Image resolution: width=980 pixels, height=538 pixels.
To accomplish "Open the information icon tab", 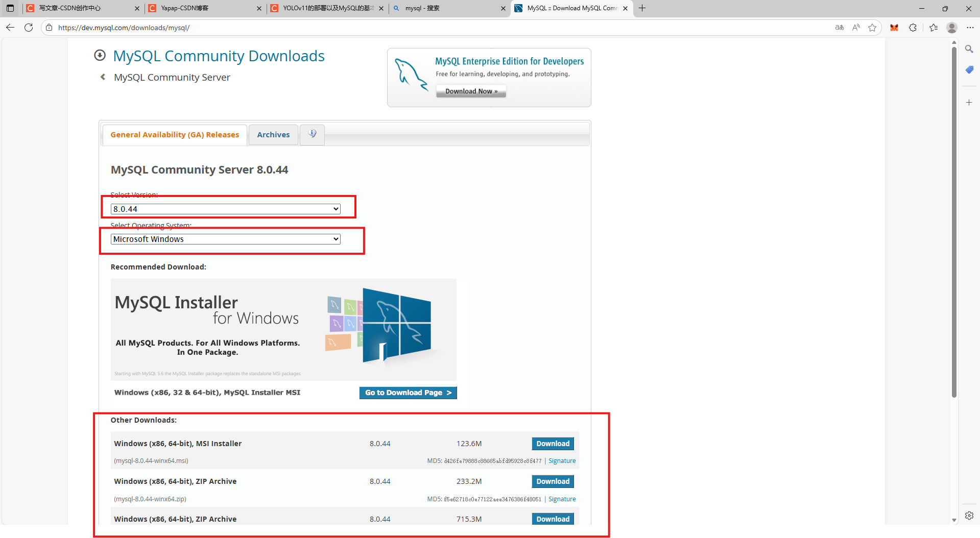I will (x=312, y=134).
